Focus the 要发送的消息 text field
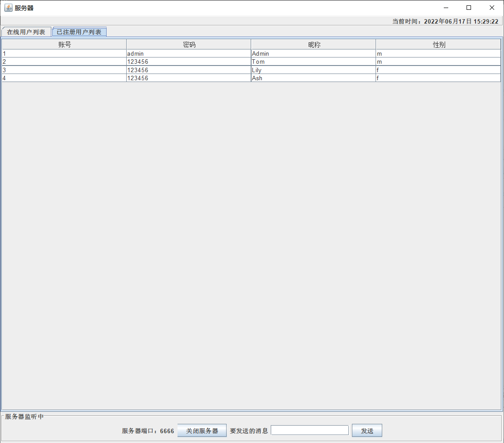This screenshot has width=504, height=443. tap(310, 430)
